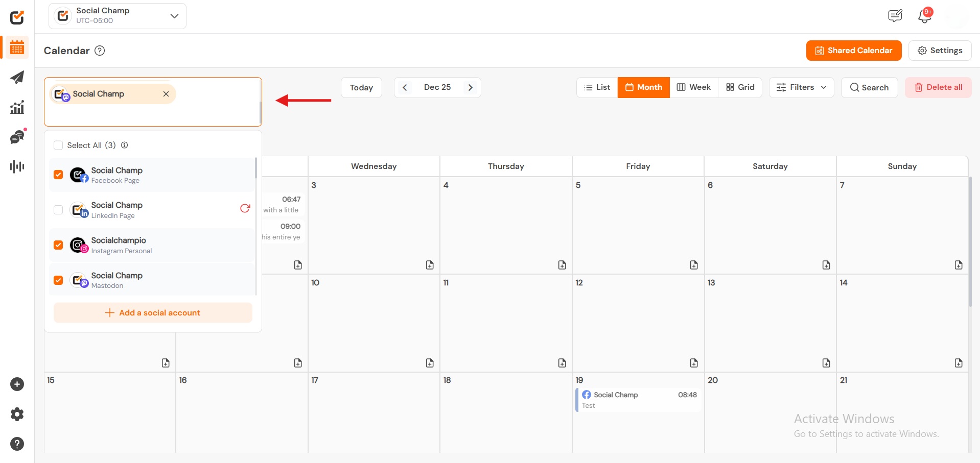Open the Analytics bar chart icon
980x463 pixels.
tap(17, 107)
